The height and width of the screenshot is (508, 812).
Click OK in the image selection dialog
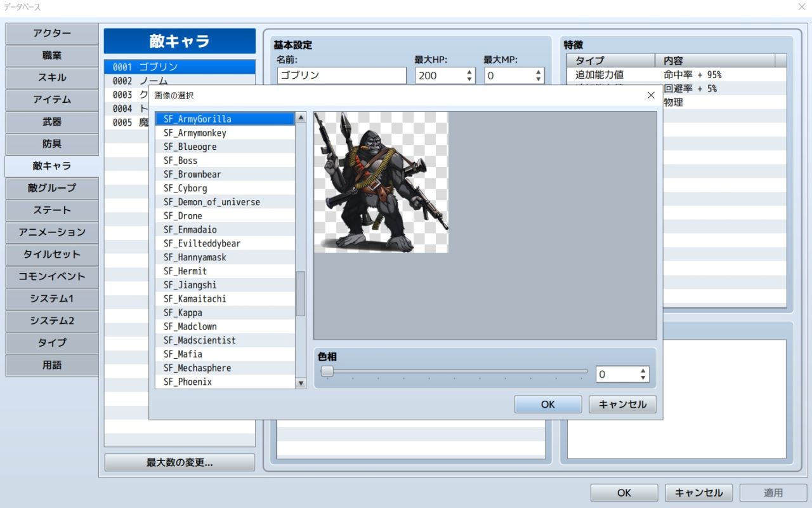click(548, 404)
